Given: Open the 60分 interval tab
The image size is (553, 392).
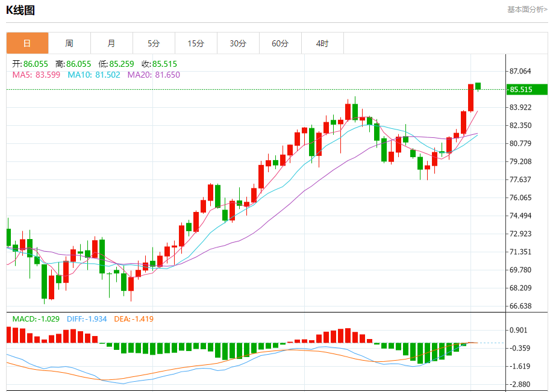Looking at the screenshot, I should click(280, 43).
